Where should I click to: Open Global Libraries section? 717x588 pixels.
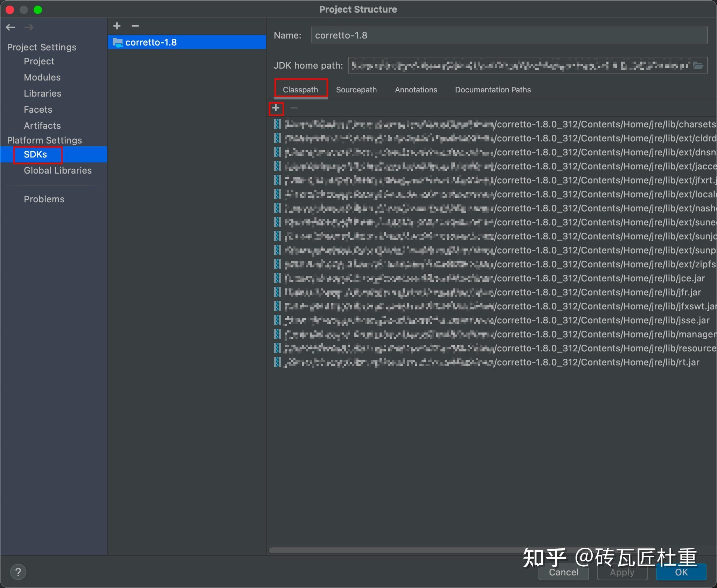coord(58,170)
